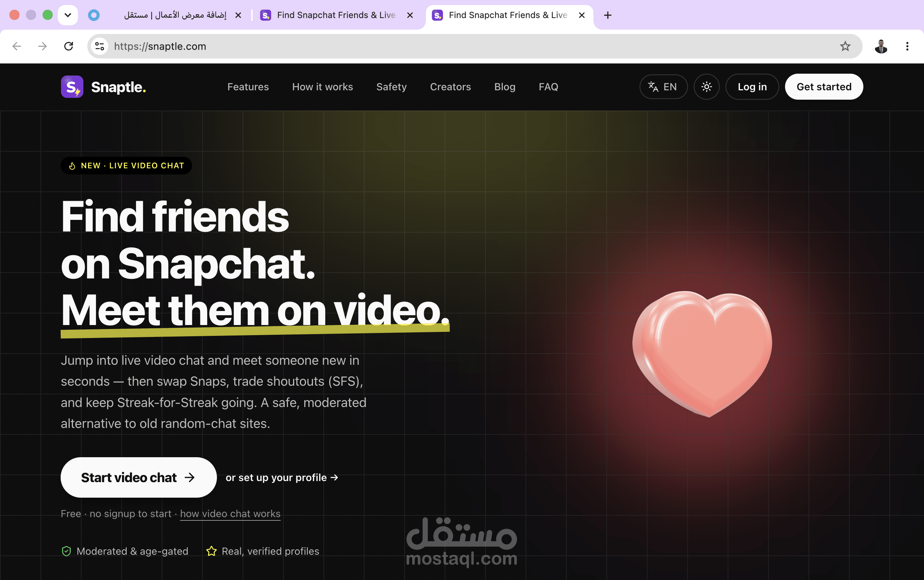This screenshot has height=580, width=924.
Task: Close the middle Find Snapchat Friends tab
Action: pyautogui.click(x=410, y=15)
